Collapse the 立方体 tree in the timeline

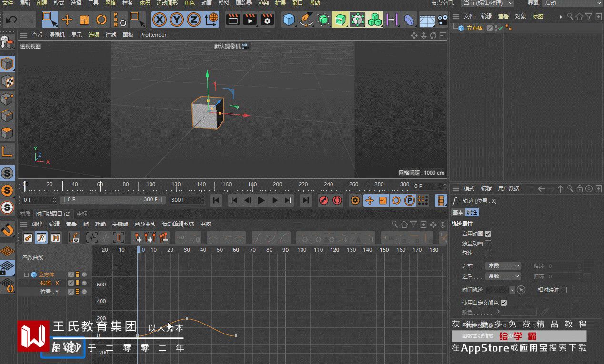tap(27, 275)
